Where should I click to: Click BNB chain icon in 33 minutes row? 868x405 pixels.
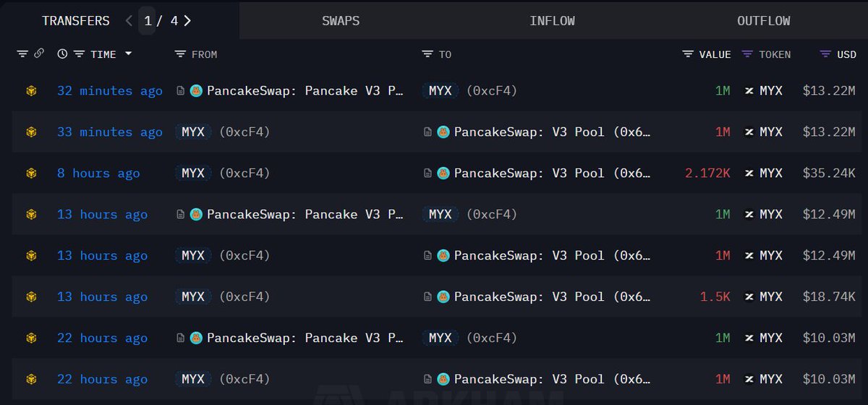[31, 132]
